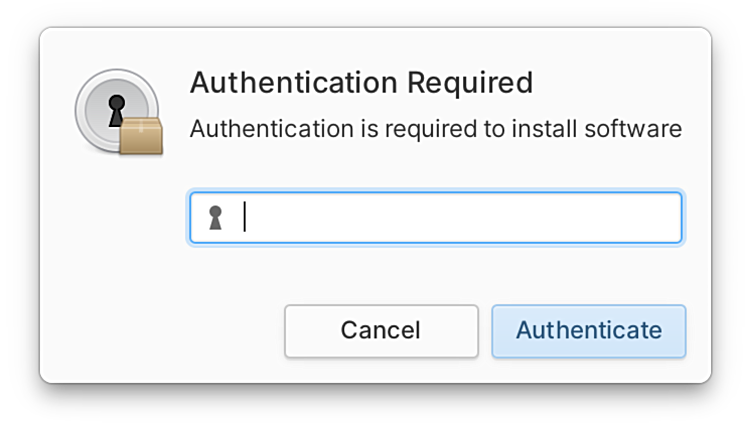Click the Cancel button

pyautogui.click(x=381, y=331)
